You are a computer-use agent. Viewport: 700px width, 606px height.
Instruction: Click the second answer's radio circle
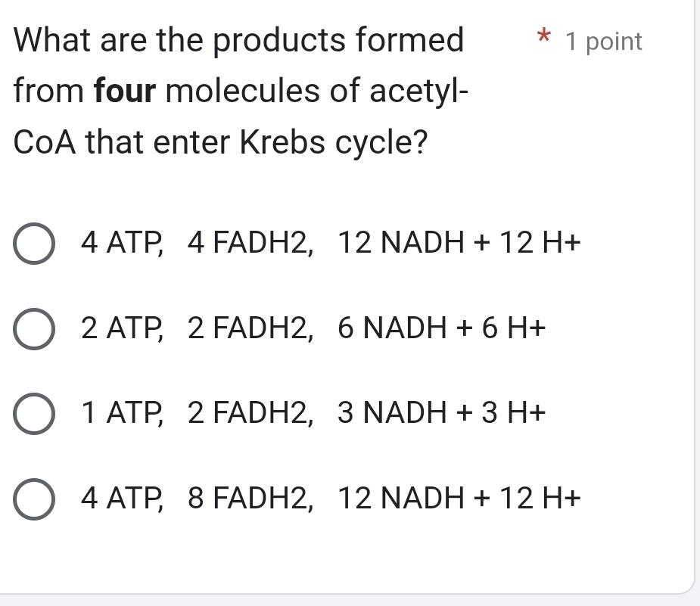tap(34, 327)
